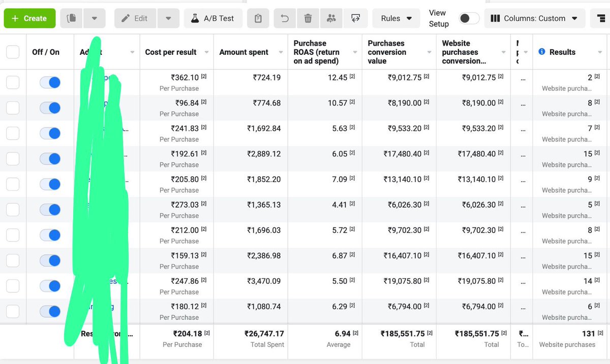
Task: Tick the select-all checkbox in header
Action: click(13, 52)
